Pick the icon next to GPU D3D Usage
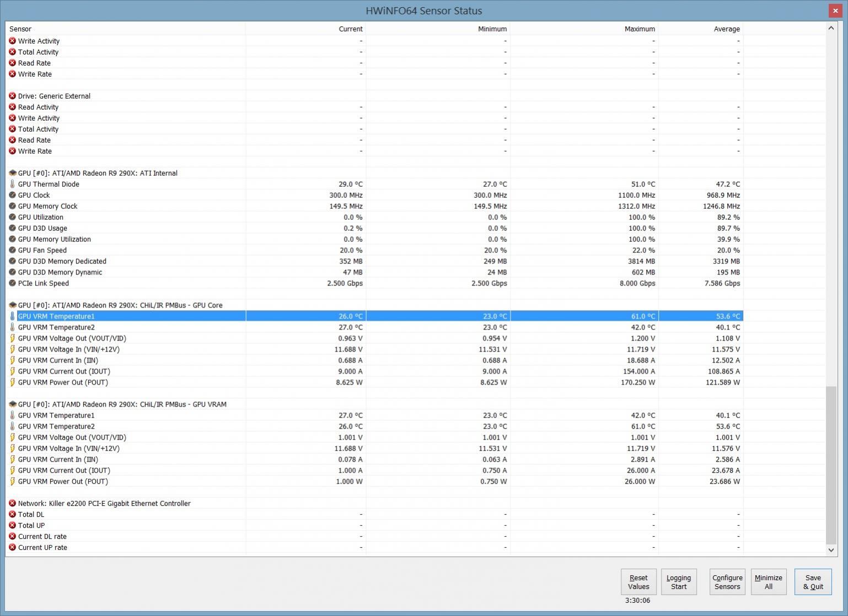 click(12, 228)
